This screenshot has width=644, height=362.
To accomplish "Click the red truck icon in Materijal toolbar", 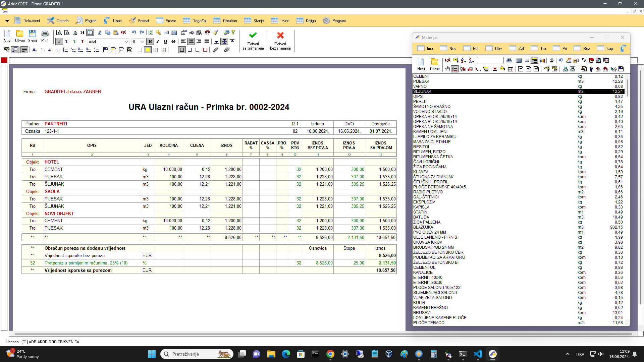I will coord(470,69).
